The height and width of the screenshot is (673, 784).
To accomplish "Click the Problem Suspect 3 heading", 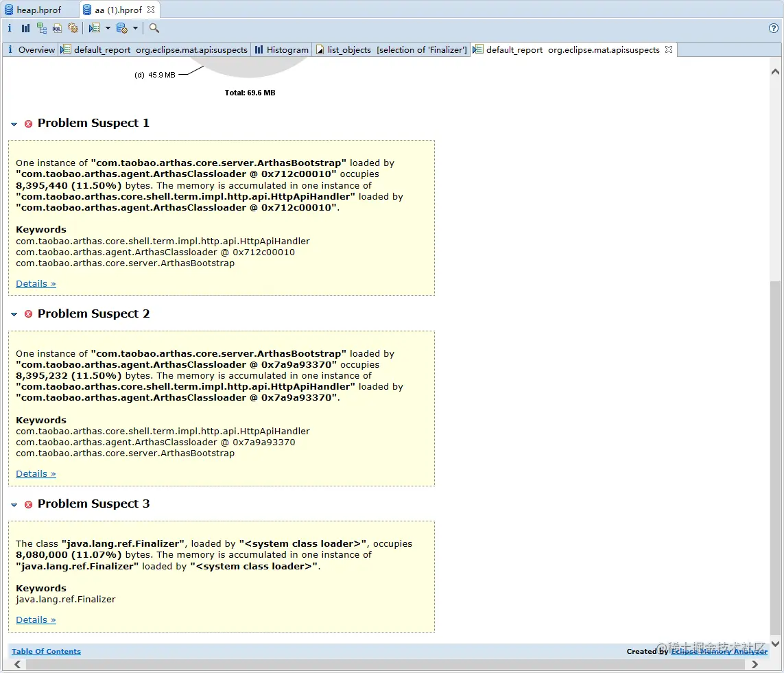I will (x=93, y=504).
